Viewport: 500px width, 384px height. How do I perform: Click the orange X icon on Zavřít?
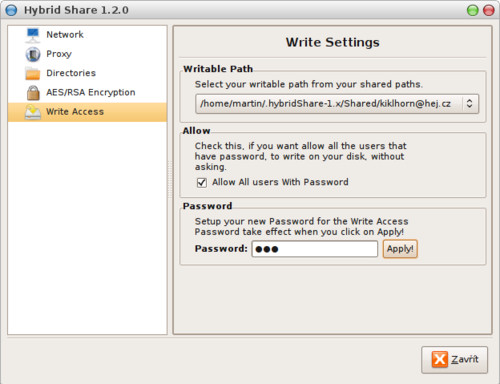coord(440,359)
